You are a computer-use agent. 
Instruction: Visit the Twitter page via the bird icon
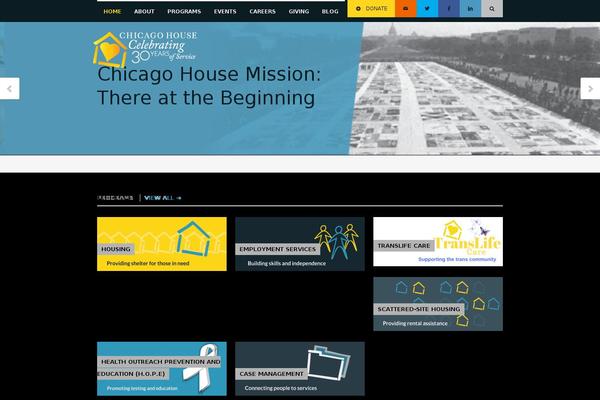pyautogui.click(x=427, y=8)
